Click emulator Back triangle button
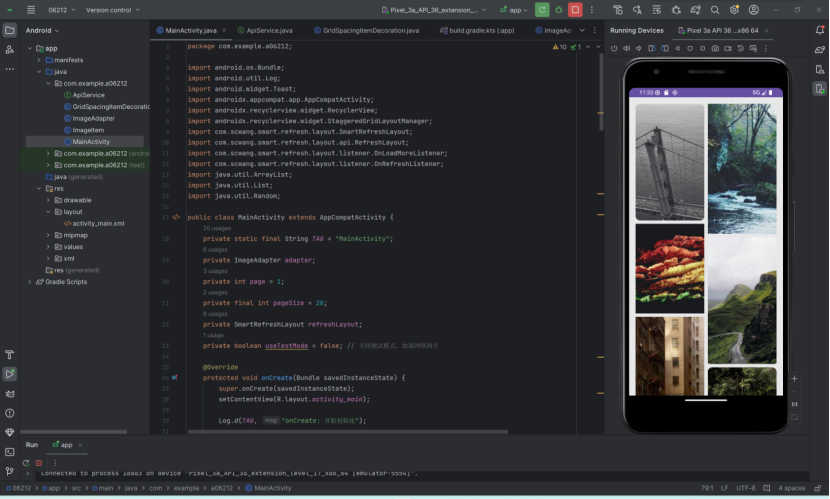This screenshot has height=499, width=830. (677, 48)
